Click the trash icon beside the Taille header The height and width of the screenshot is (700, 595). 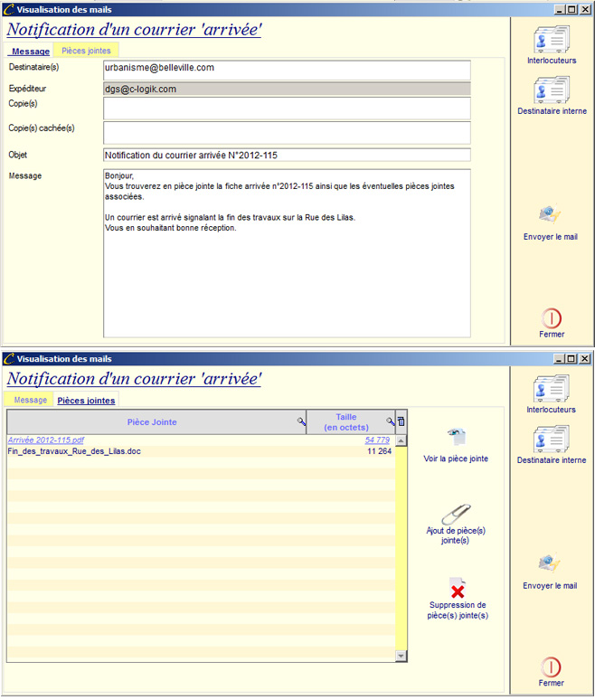[401, 422]
